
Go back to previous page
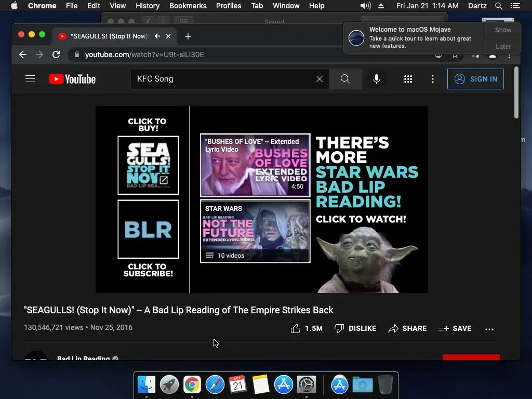pos(23,55)
